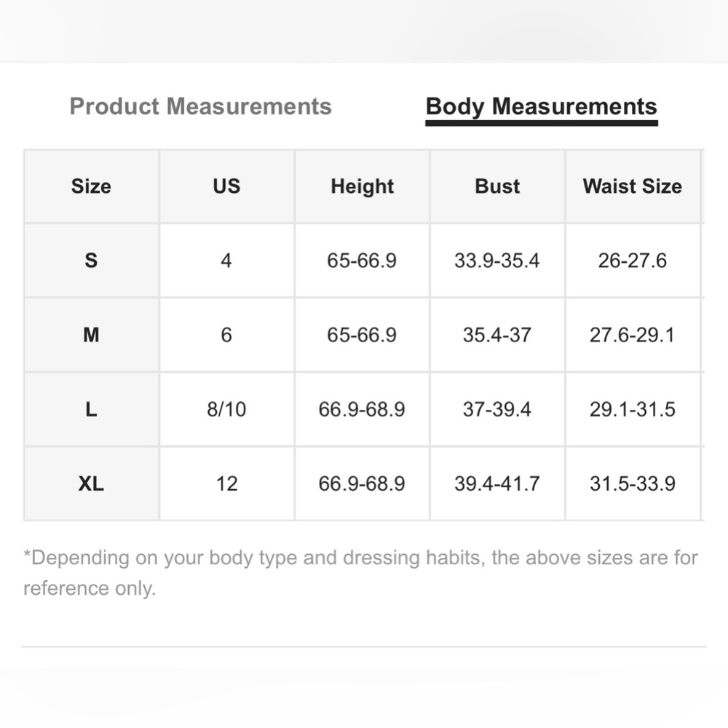The width and height of the screenshot is (728, 728).
Task: Select the M size row label
Action: [x=91, y=335]
